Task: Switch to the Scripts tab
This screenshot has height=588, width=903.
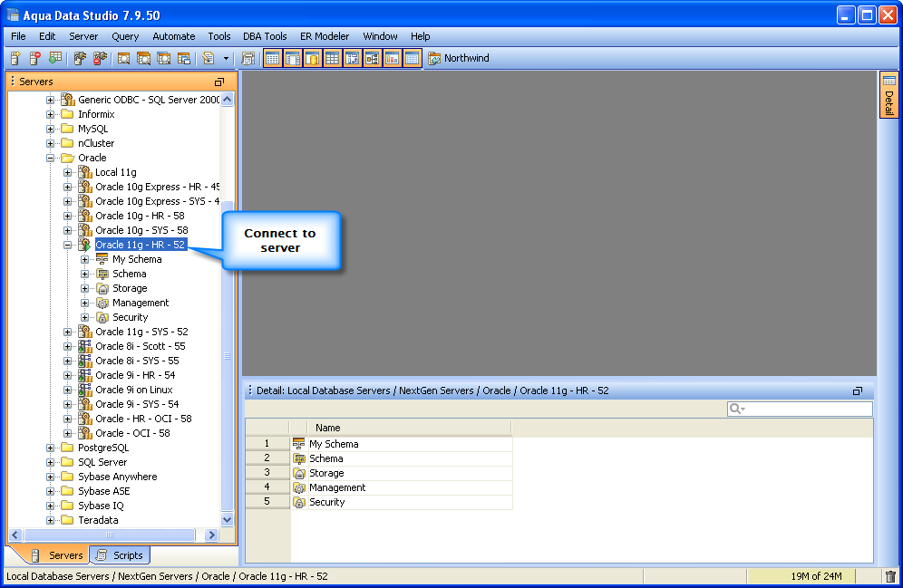Action: (121, 555)
